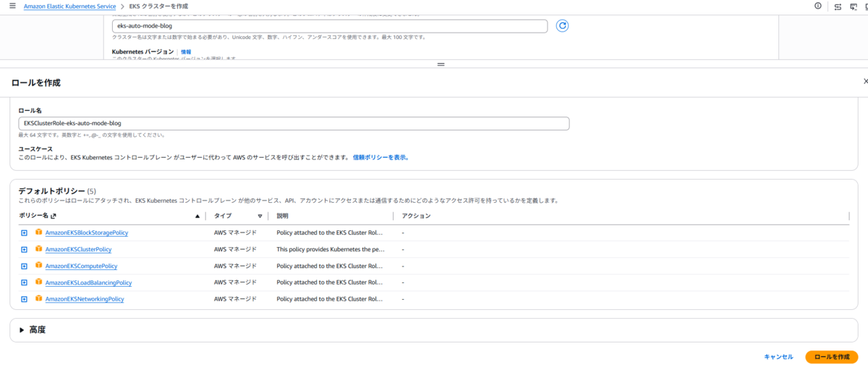Sort by タイプ column arrow
The height and width of the screenshot is (365, 868).
(260, 216)
